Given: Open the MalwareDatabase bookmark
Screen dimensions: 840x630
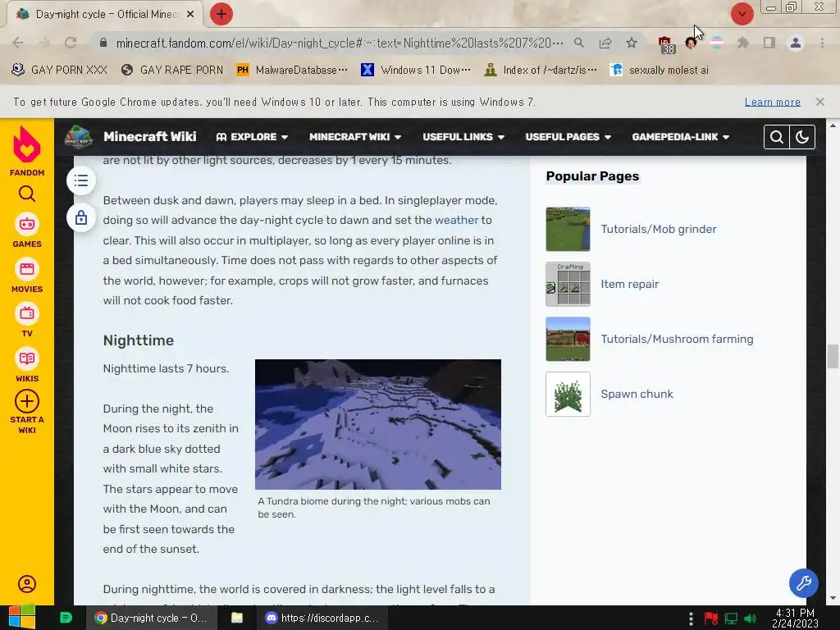Looking at the screenshot, I should [292, 71].
